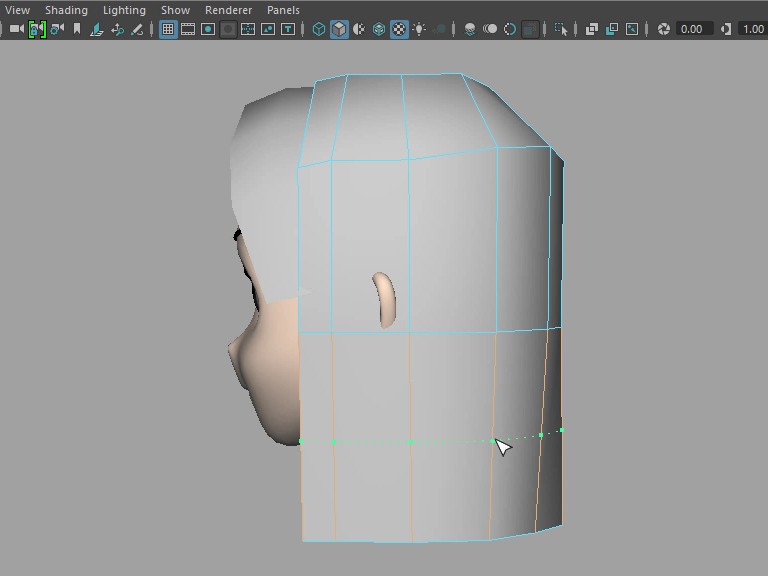Viewport: 768px width, 576px height.
Task: Select Smooth Shade All cube icon
Action: click(340, 29)
